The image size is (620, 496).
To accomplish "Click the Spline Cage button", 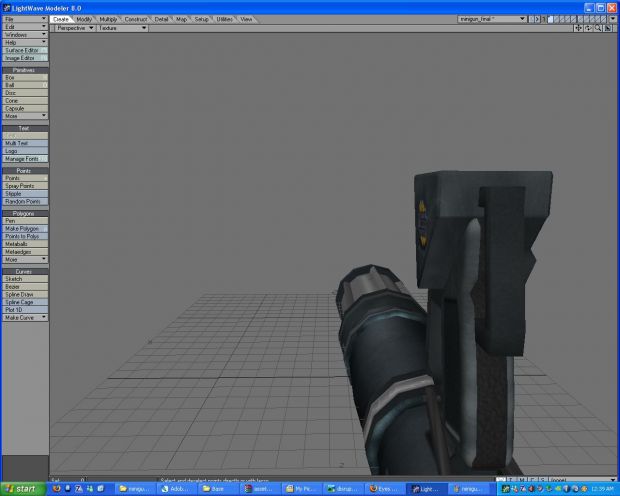I will pos(25,302).
